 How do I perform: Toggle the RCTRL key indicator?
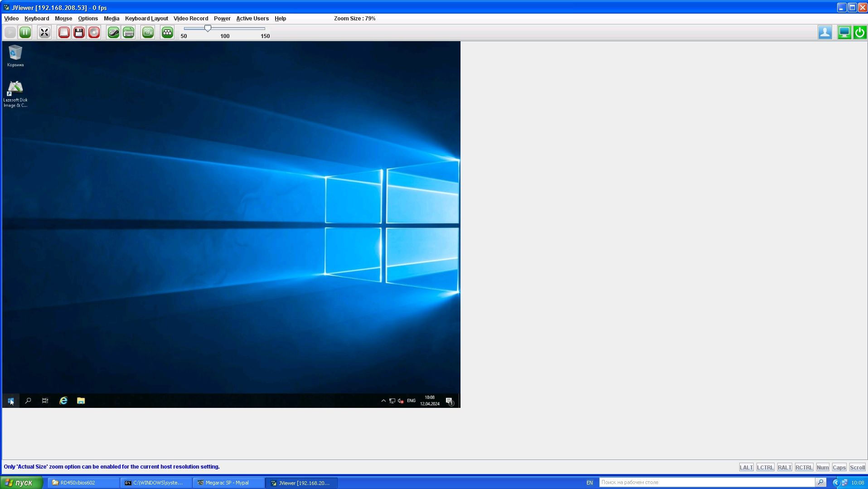804,467
